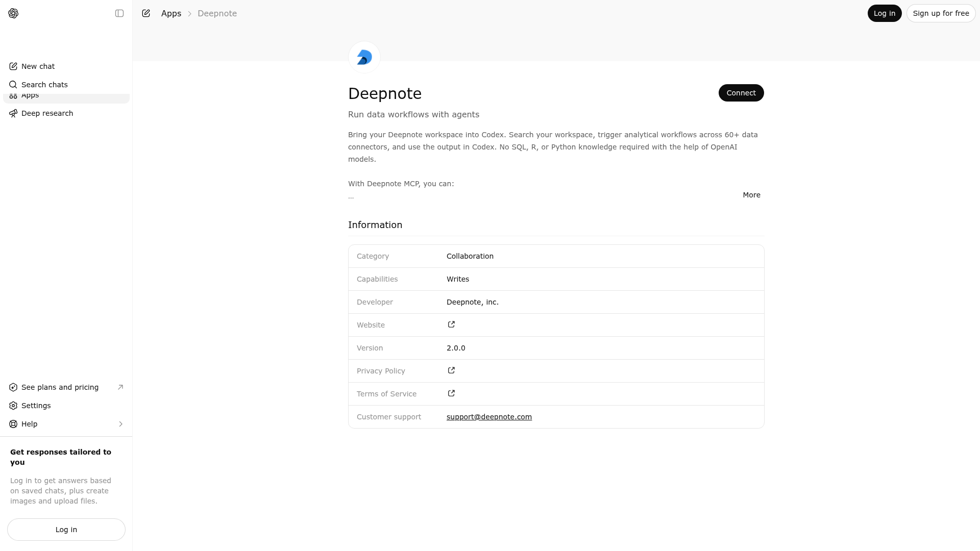Click the Customer support label
This screenshot has width=980, height=551.
(x=389, y=417)
